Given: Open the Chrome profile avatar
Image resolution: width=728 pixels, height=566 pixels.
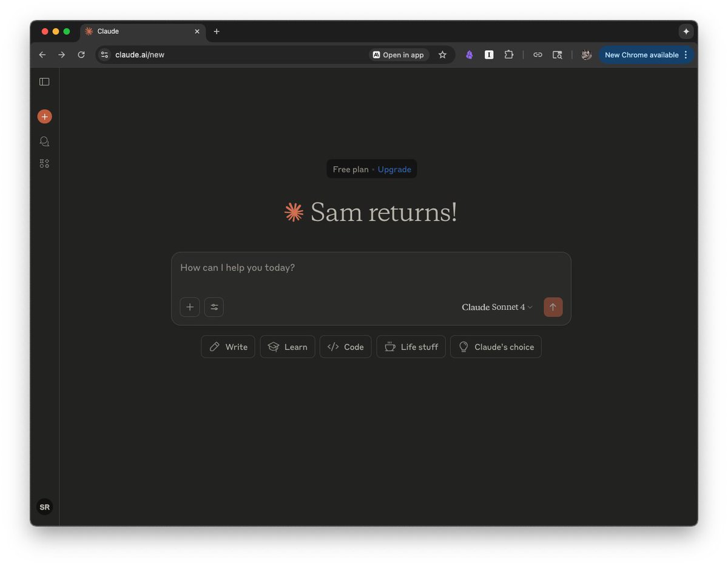Looking at the screenshot, I should [586, 55].
